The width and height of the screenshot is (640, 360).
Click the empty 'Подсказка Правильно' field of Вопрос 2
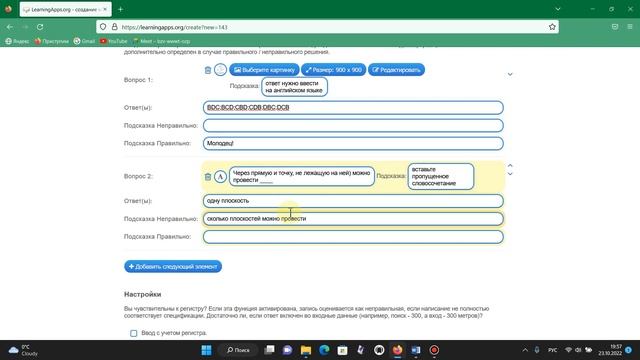pos(353,237)
